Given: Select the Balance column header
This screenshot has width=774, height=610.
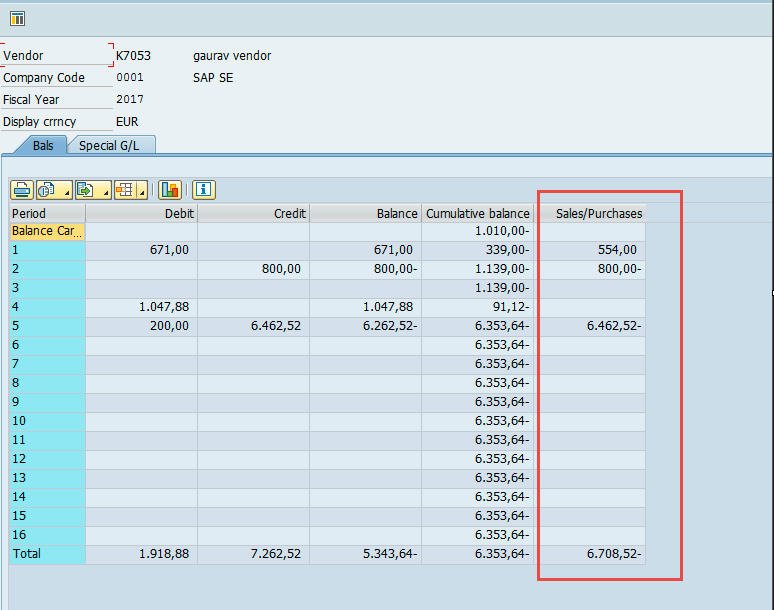Looking at the screenshot, I should coord(366,213).
